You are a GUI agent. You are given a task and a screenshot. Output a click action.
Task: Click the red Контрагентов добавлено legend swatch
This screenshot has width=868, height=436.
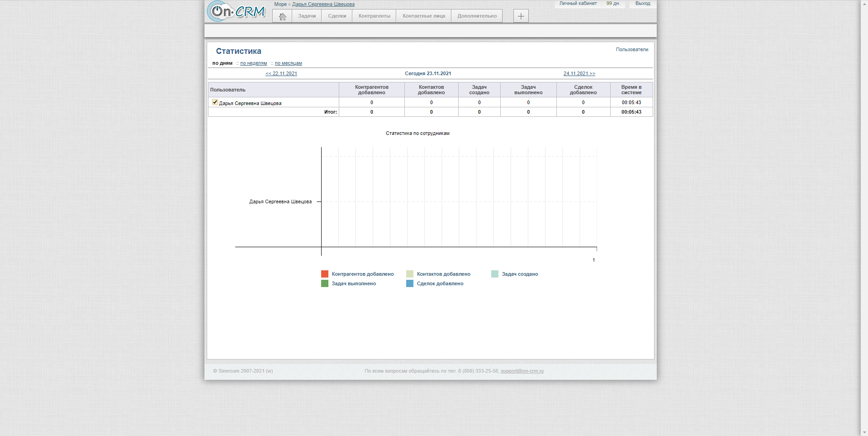325,274
